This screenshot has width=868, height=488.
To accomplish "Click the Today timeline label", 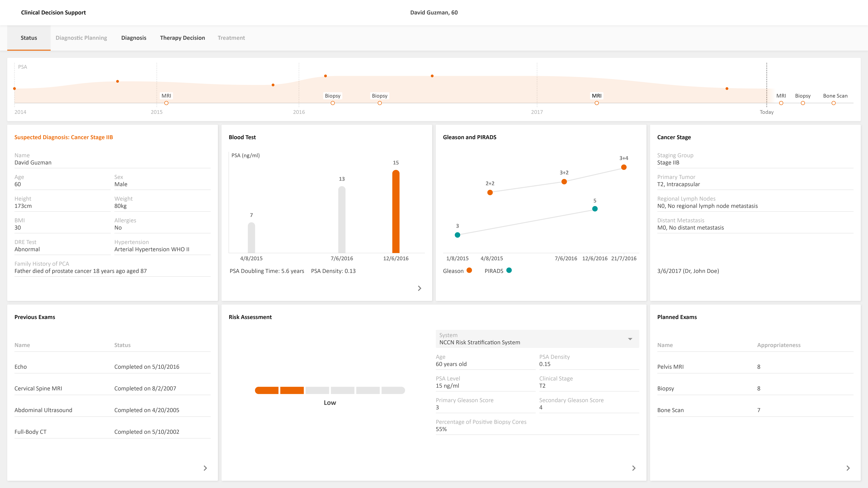I will (x=767, y=112).
